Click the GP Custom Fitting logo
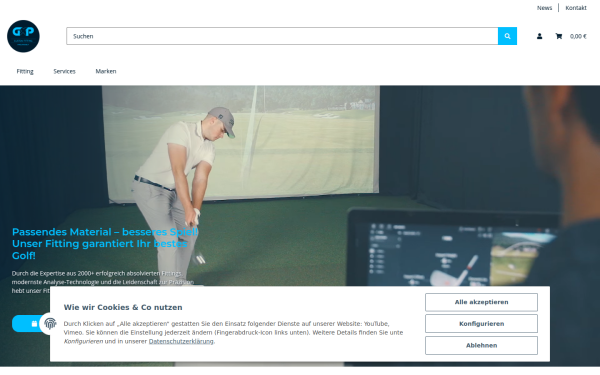This screenshot has height=375, width=600. coord(23,36)
